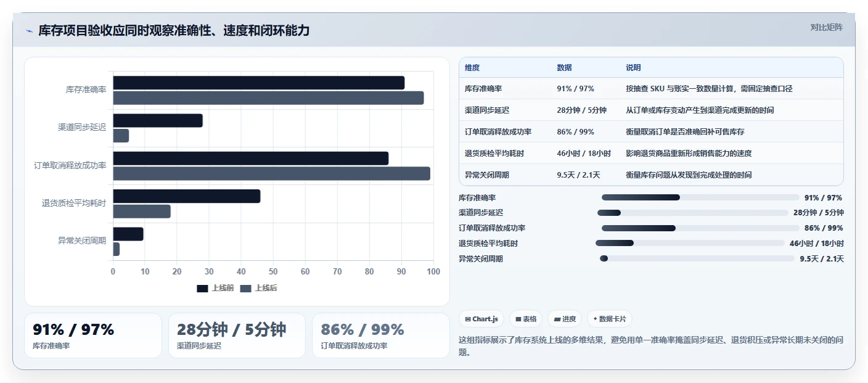Select table cell 9.5天 / 2.1天
Viewport: 868px width, 383px height.
pyautogui.click(x=578, y=175)
